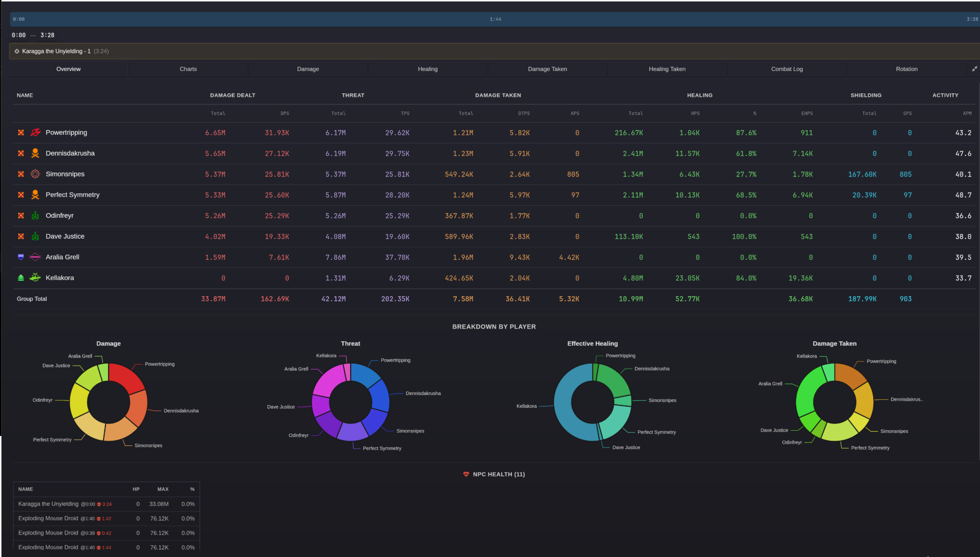Expand the Karagga the Unyielding - 1 encounter bar
The height and width of the screenshot is (557, 980).
pyautogui.click(x=494, y=51)
